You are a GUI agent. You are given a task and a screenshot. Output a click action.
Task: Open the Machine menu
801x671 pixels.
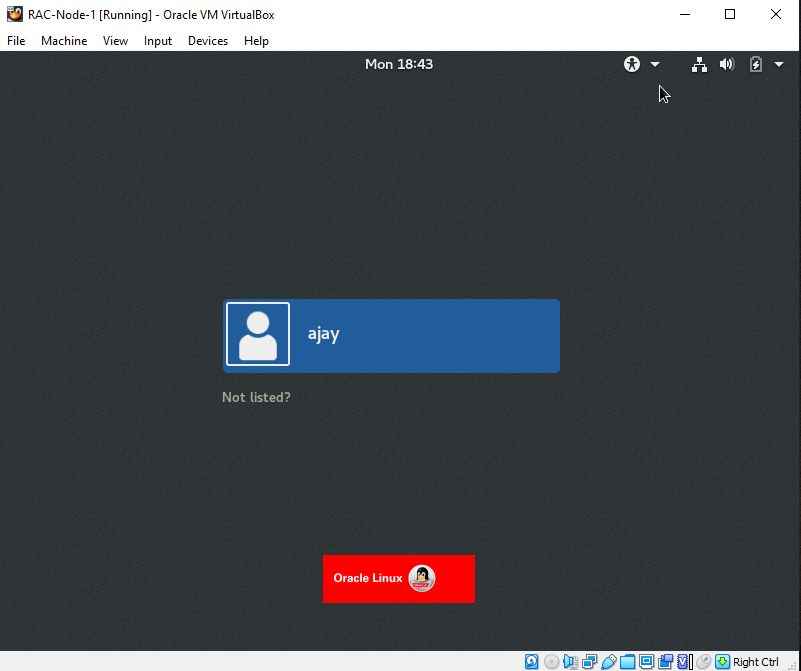pos(64,41)
